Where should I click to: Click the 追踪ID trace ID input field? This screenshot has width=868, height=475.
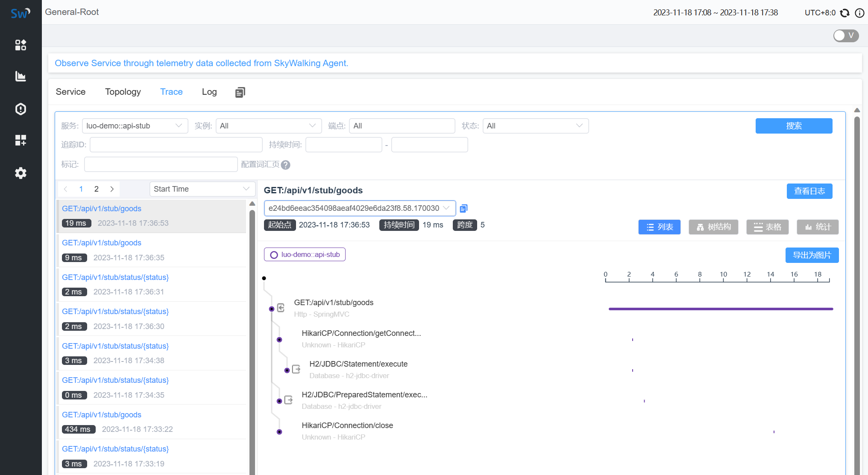pos(176,145)
